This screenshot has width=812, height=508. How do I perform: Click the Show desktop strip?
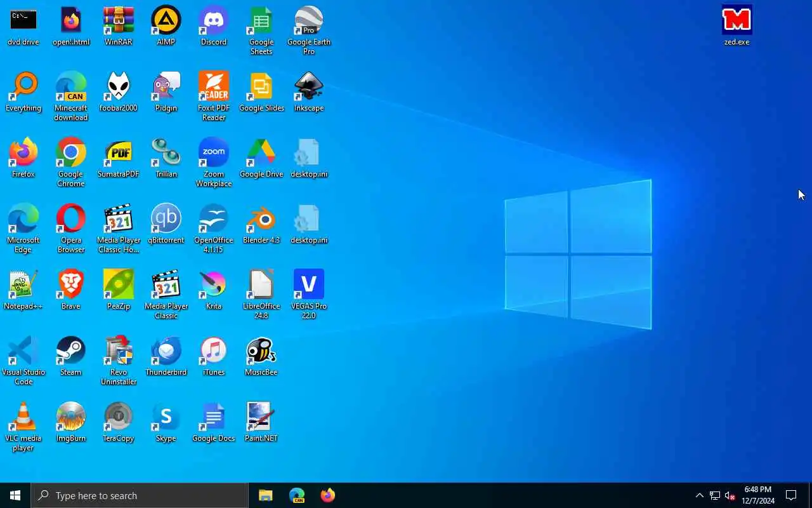point(809,495)
